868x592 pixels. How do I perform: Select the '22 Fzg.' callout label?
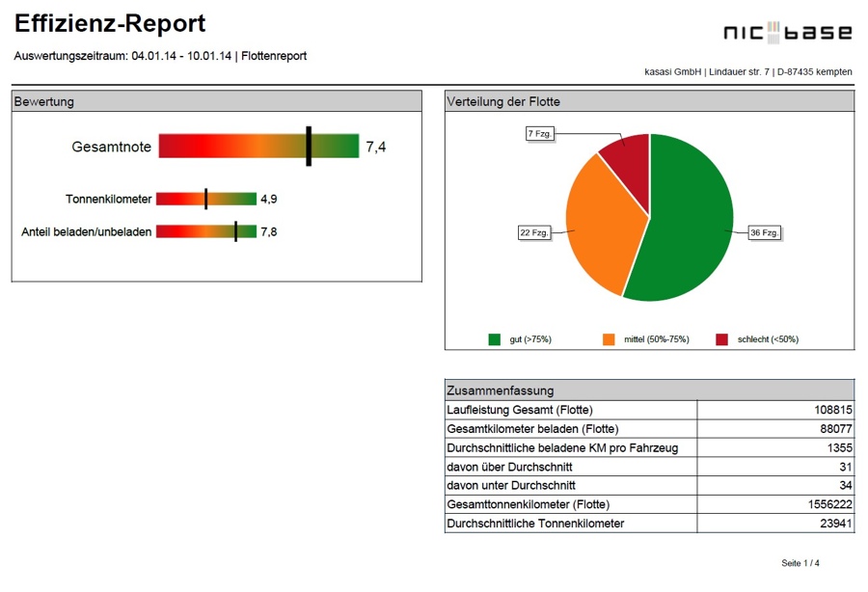point(534,232)
